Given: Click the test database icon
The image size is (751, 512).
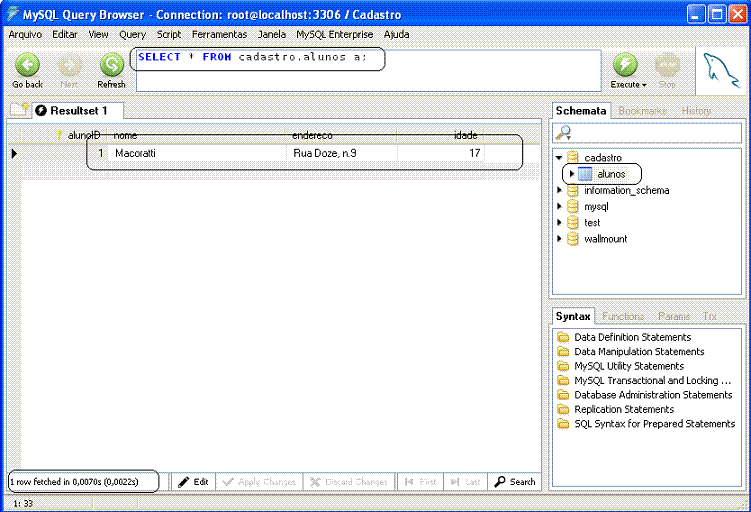Looking at the screenshot, I should click(573, 223).
